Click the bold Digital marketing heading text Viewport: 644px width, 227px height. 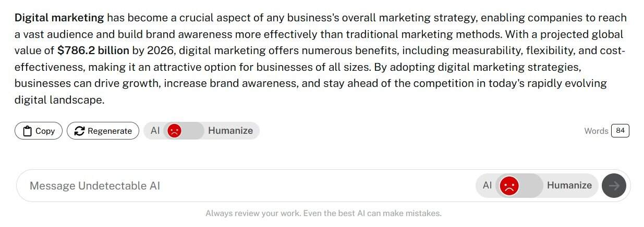[x=59, y=18]
